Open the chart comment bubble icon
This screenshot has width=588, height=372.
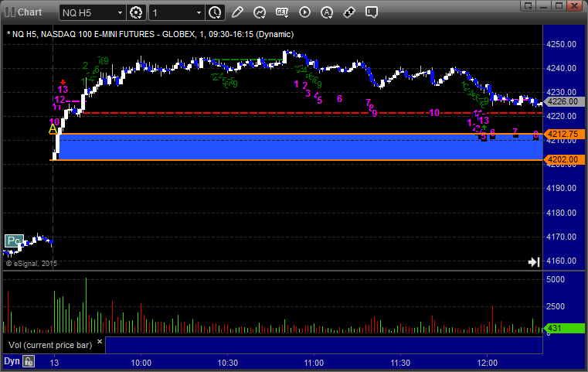point(372,12)
